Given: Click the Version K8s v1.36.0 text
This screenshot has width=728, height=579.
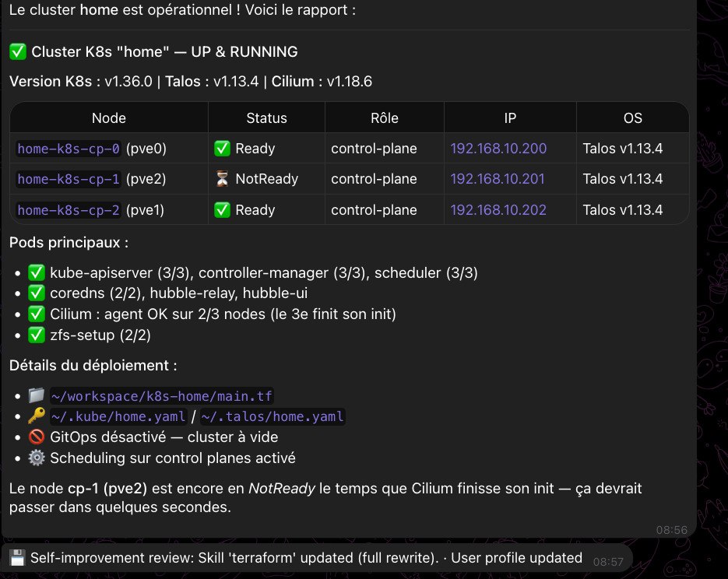Looking at the screenshot, I should click(81, 81).
